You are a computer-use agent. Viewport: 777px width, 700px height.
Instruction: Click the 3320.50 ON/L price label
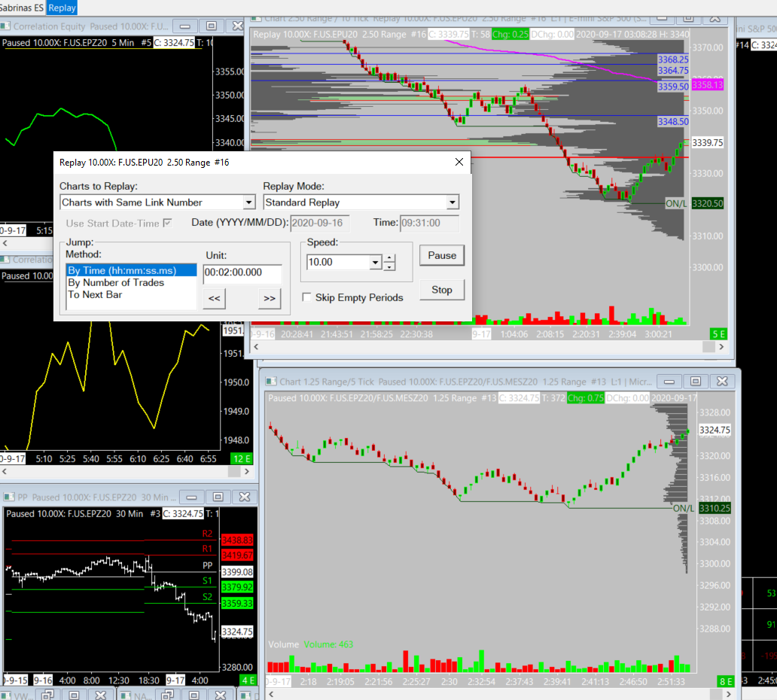707,204
